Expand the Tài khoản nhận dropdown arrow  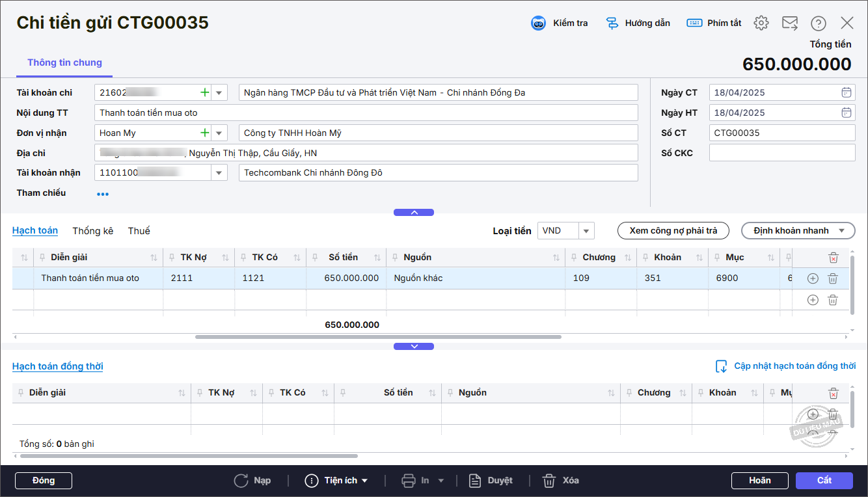[219, 173]
